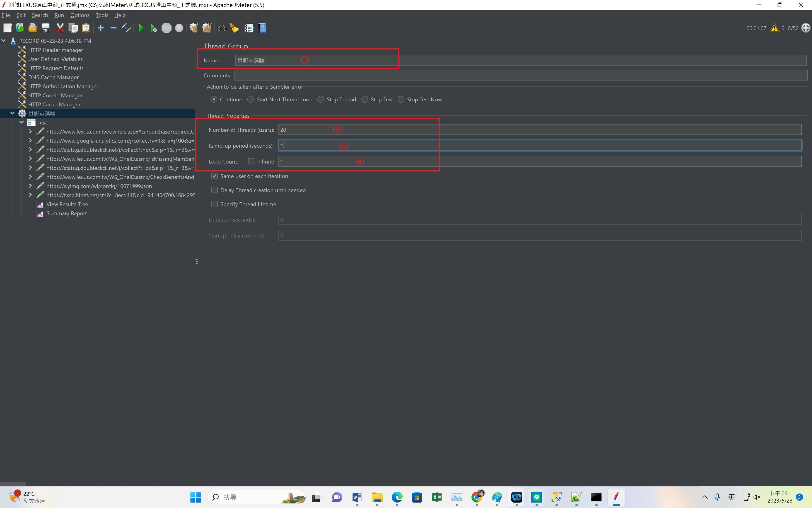Select the HTTP Cookie Manager element
The image size is (812, 508).
point(55,95)
